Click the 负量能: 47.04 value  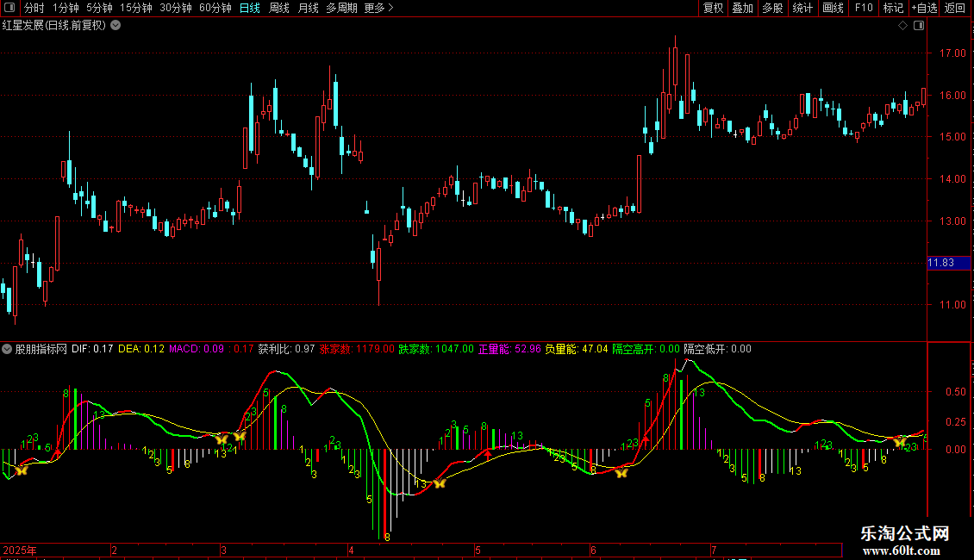point(577,349)
